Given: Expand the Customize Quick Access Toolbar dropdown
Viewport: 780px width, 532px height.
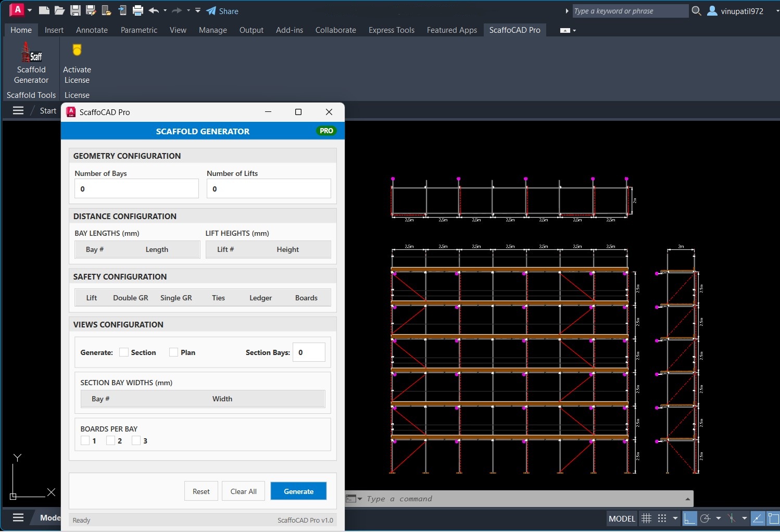Looking at the screenshot, I should click(198, 10).
